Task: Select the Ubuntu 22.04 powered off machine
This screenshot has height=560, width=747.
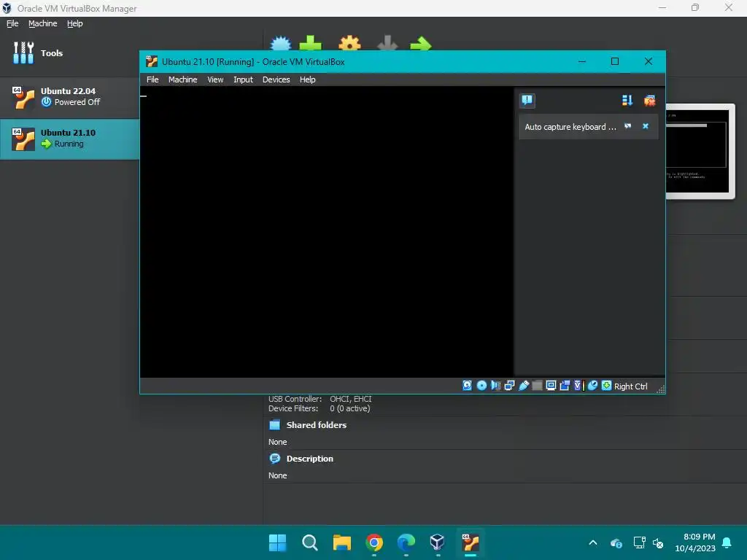Action: tap(69, 97)
